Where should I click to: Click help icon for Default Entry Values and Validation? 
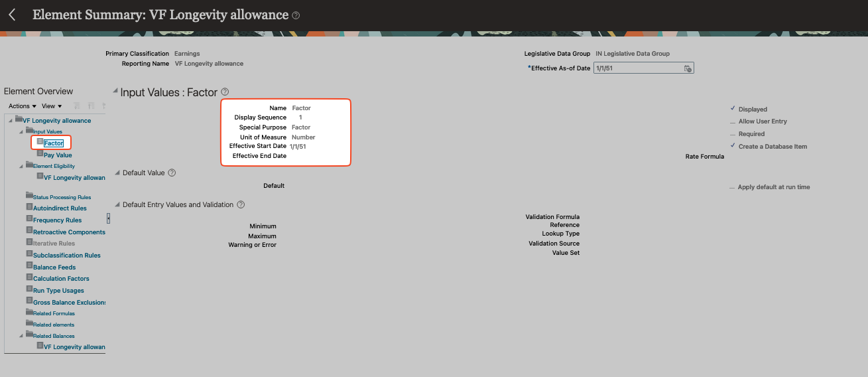[x=241, y=204]
